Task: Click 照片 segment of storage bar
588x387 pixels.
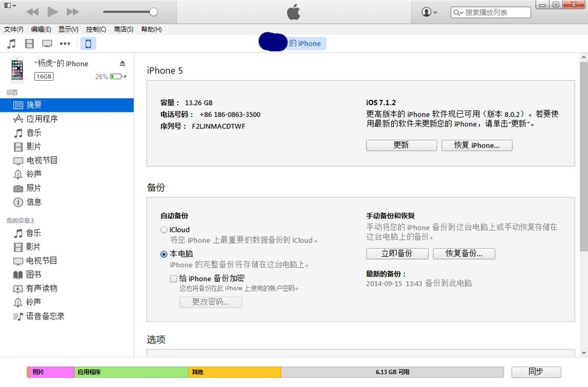Action: [x=51, y=372]
